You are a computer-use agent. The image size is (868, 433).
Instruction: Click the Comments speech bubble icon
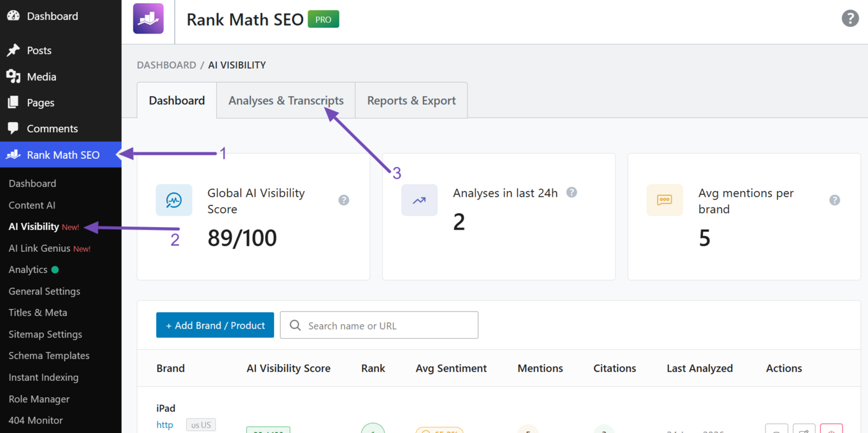13,128
